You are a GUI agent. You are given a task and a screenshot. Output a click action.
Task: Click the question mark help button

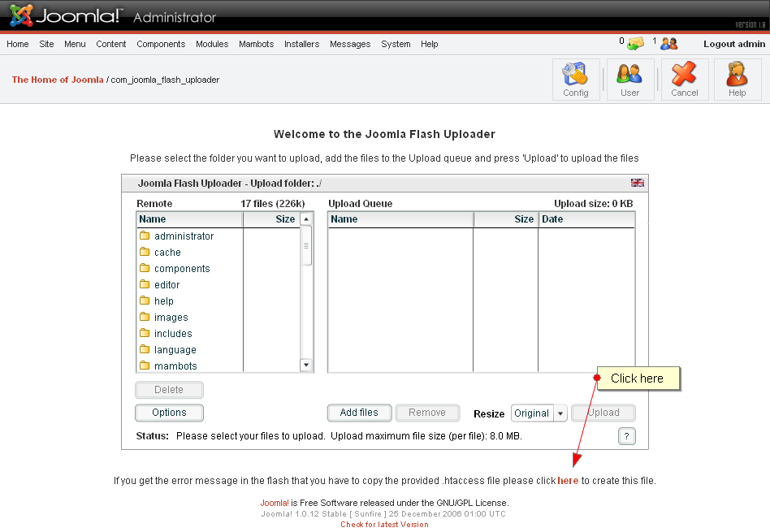pyautogui.click(x=626, y=435)
